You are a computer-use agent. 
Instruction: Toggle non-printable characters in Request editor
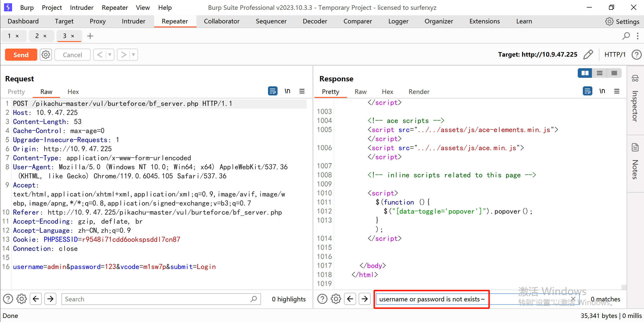pyautogui.click(x=287, y=91)
